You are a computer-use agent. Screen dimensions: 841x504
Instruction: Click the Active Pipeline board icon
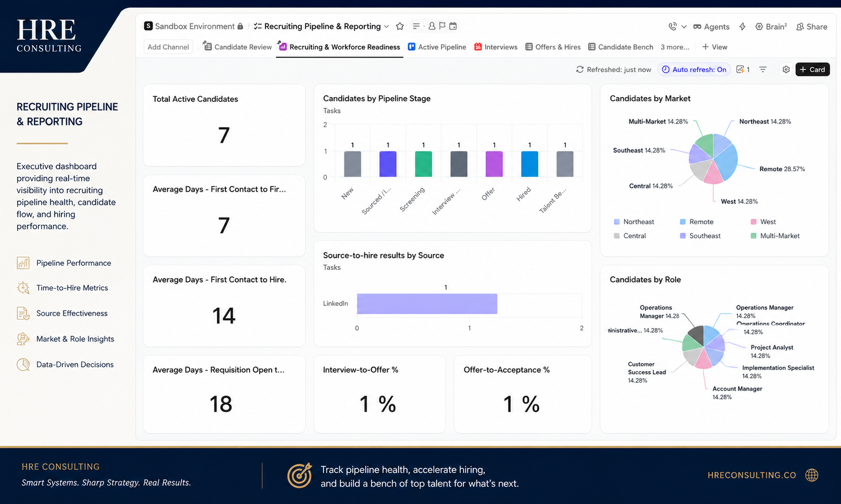click(411, 47)
